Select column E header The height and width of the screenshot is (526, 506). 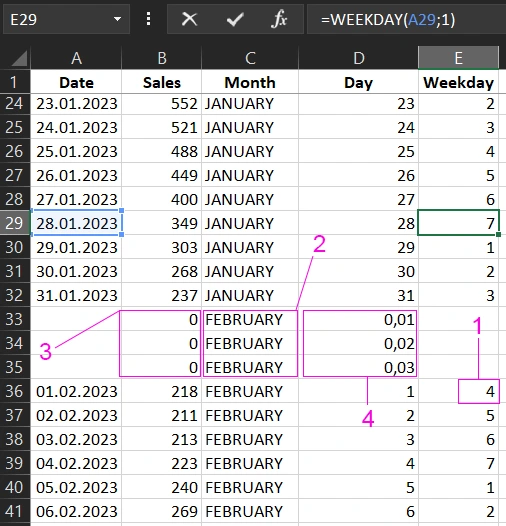click(458, 58)
